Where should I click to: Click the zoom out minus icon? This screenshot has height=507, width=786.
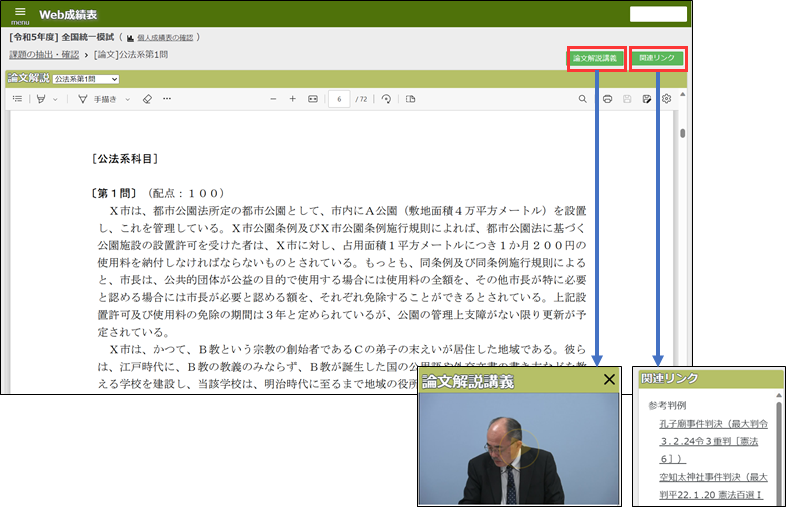click(274, 99)
